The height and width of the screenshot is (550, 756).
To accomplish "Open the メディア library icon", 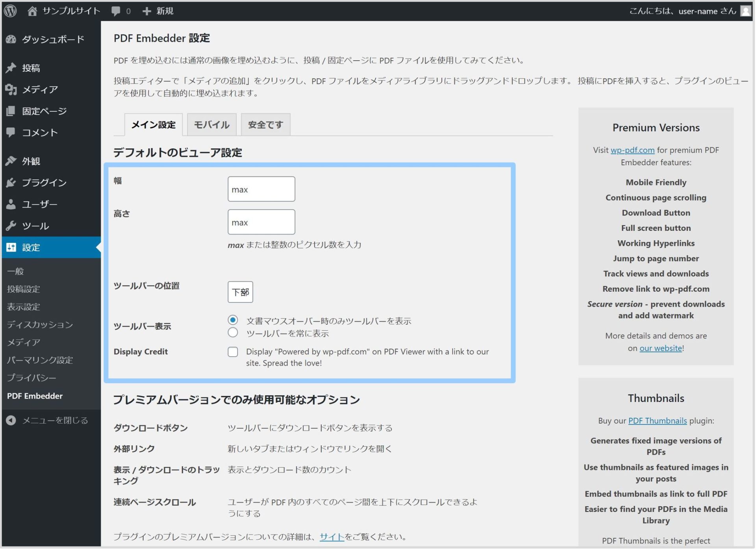I will pos(11,89).
